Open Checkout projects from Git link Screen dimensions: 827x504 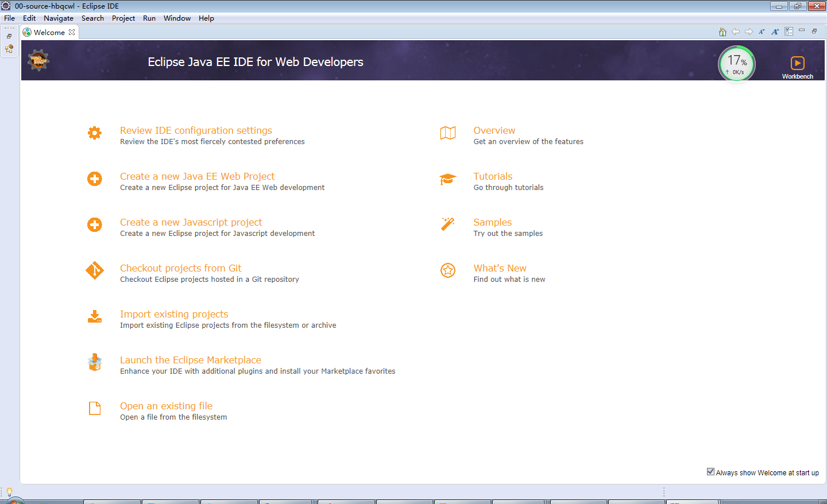click(180, 268)
